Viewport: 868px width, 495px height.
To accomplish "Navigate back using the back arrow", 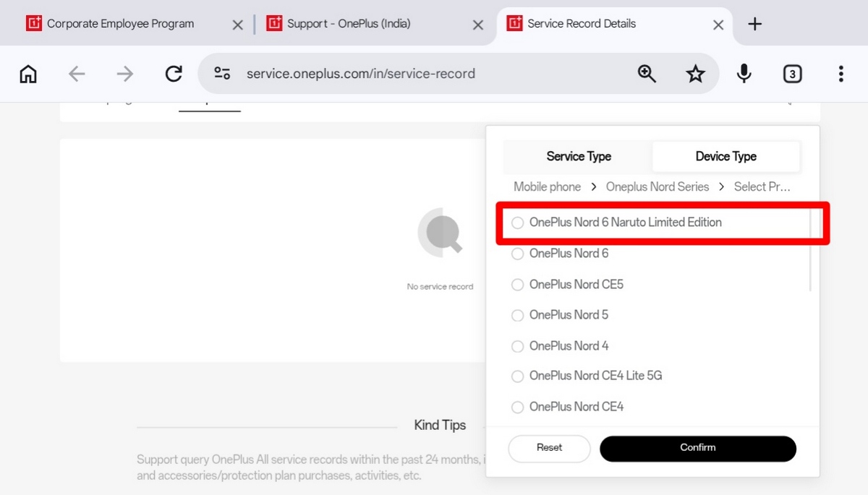I will pyautogui.click(x=77, y=73).
